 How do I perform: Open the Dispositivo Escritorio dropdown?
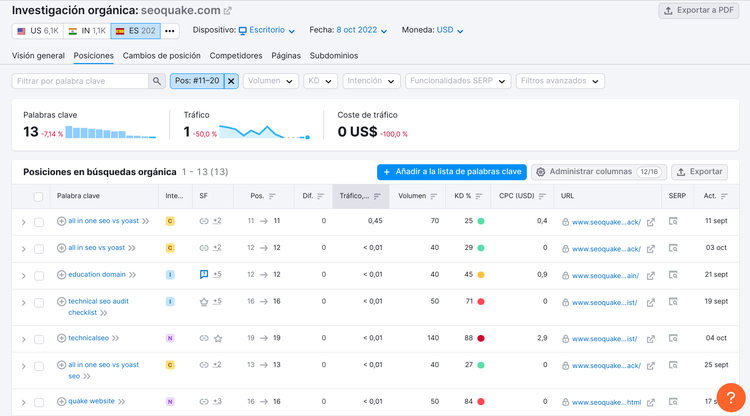point(267,30)
